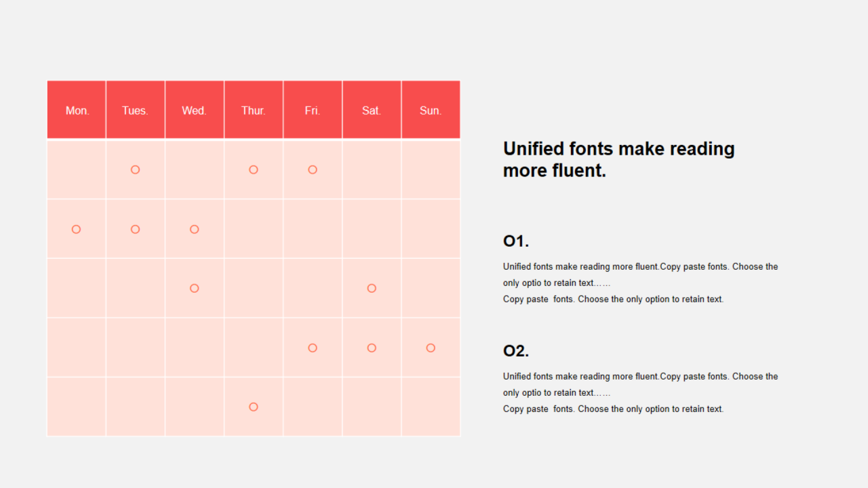Click the circle in Thursday's last row
This screenshot has height=488, width=868.
(254, 407)
